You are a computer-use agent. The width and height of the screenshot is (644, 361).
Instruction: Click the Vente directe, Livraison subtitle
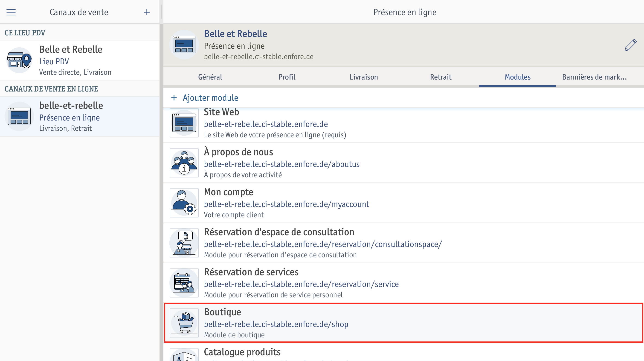(x=75, y=72)
